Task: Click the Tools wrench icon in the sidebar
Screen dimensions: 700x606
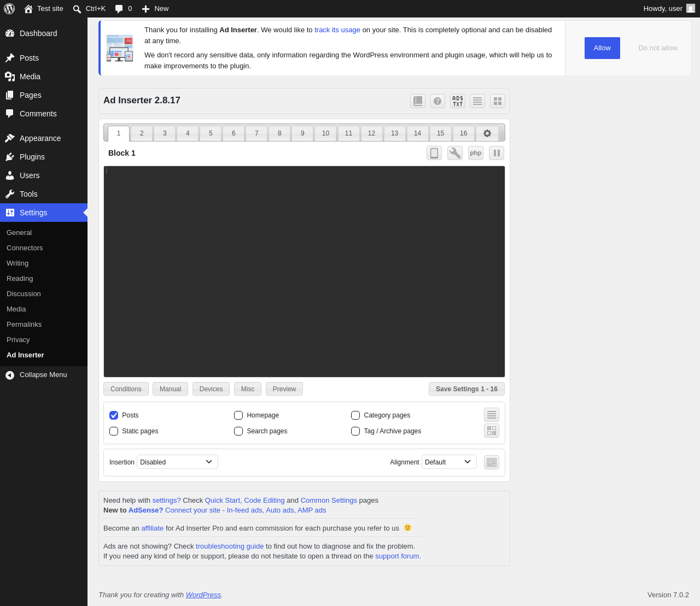Action: click(10, 194)
